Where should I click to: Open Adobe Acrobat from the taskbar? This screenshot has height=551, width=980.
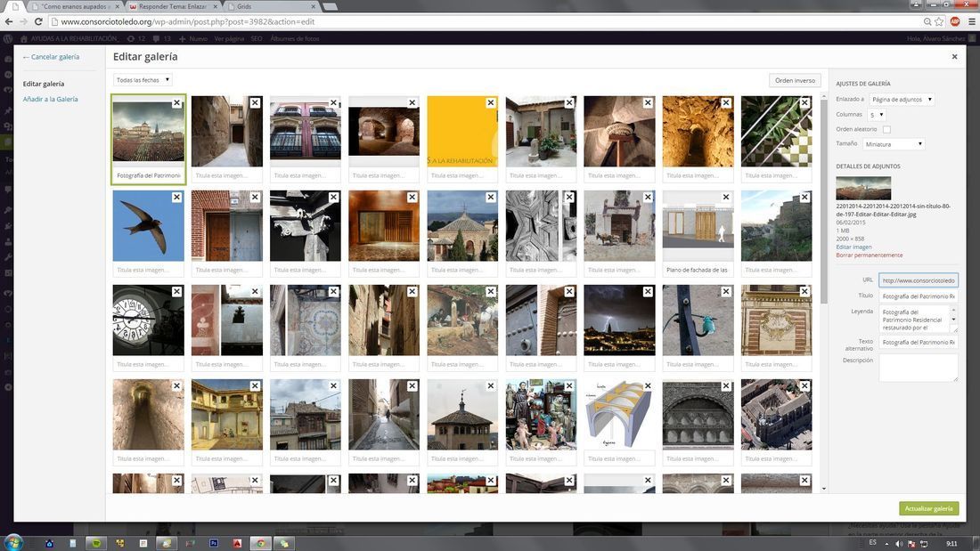point(237,544)
